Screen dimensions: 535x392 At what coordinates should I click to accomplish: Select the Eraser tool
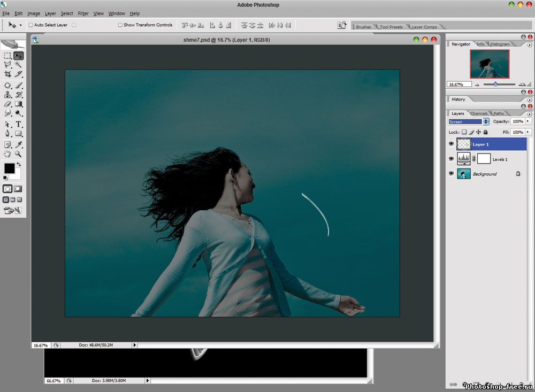[7, 104]
